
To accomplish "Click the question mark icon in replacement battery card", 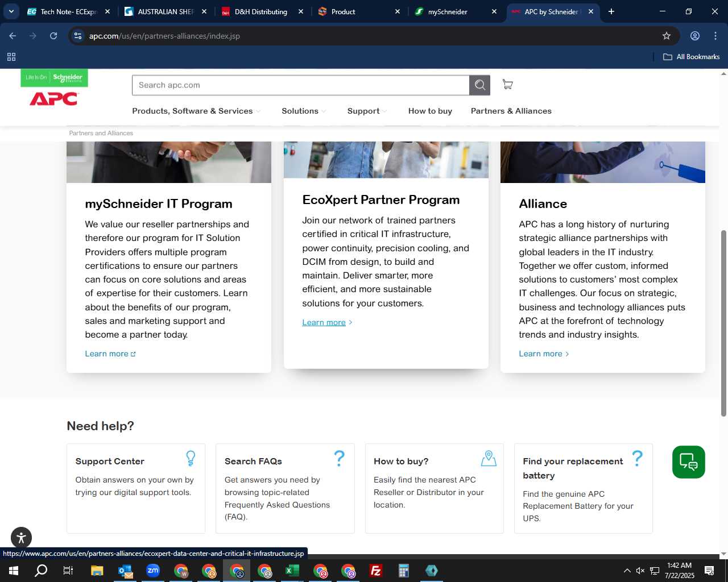I will (x=638, y=458).
